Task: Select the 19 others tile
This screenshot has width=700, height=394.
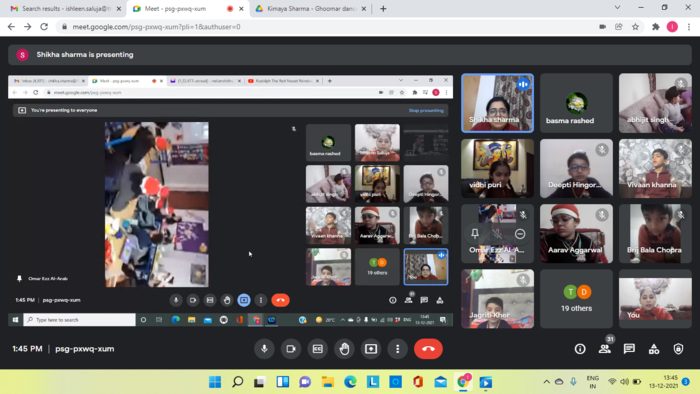Action: click(576, 299)
